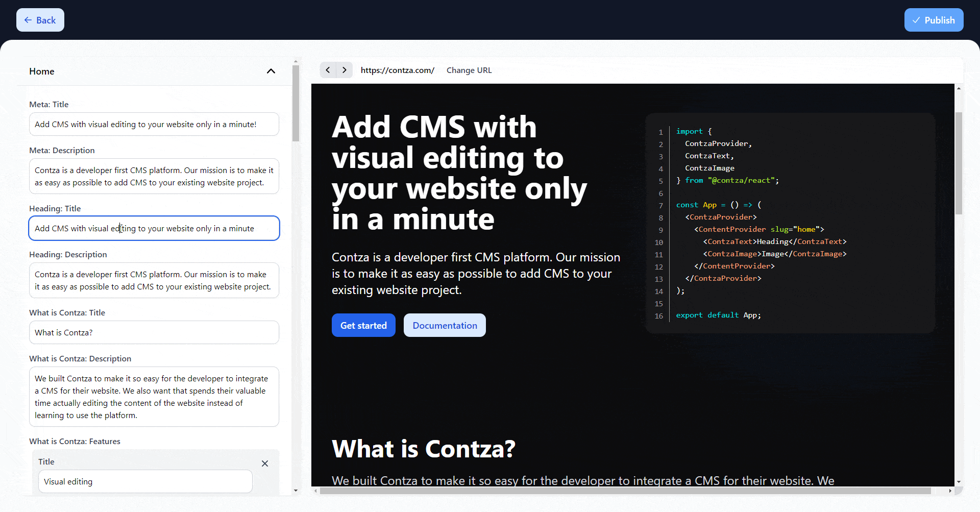This screenshot has width=980, height=512.
Task: Click preview horizontal scrollbar thumb
Action: click(625, 491)
